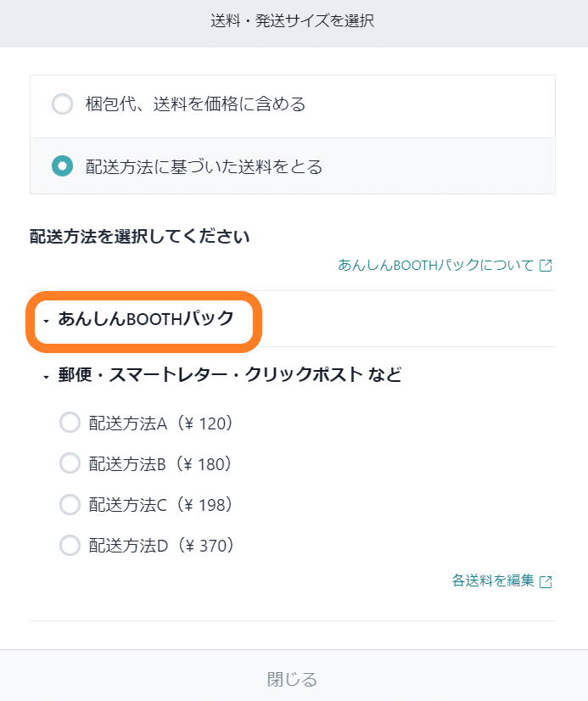This screenshot has height=701, width=588.
Task: Select 配送方法に基づいた送料をとる radio option
Action: tap(62, 166)
